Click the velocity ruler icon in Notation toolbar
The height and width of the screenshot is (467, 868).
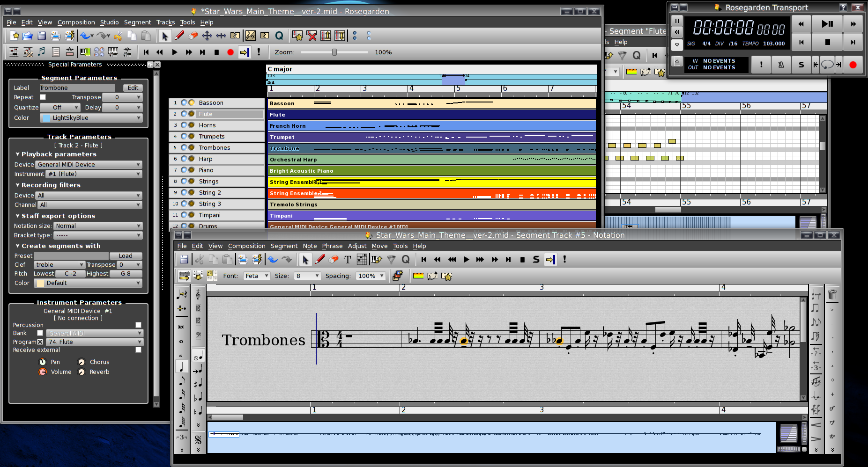click(x=418, y=276)
